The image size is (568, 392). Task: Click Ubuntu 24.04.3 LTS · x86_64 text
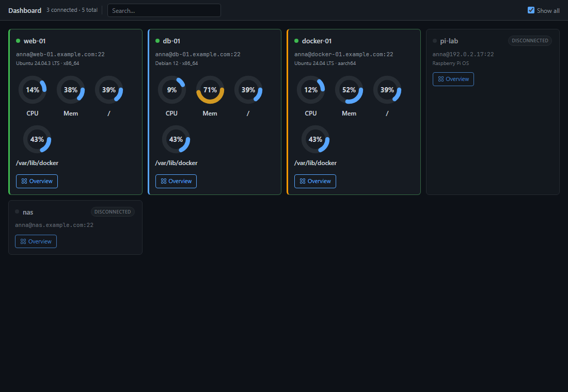tap(48, 63)
